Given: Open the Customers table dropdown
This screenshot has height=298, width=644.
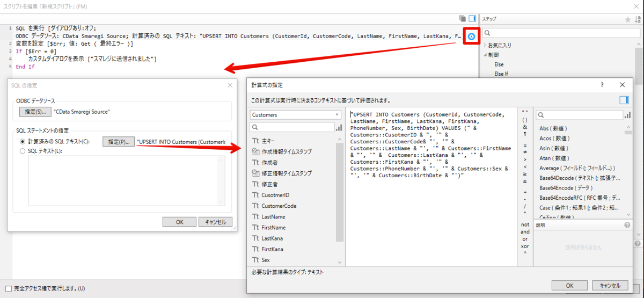Looking at the screenshot, I should coord(296,115).
